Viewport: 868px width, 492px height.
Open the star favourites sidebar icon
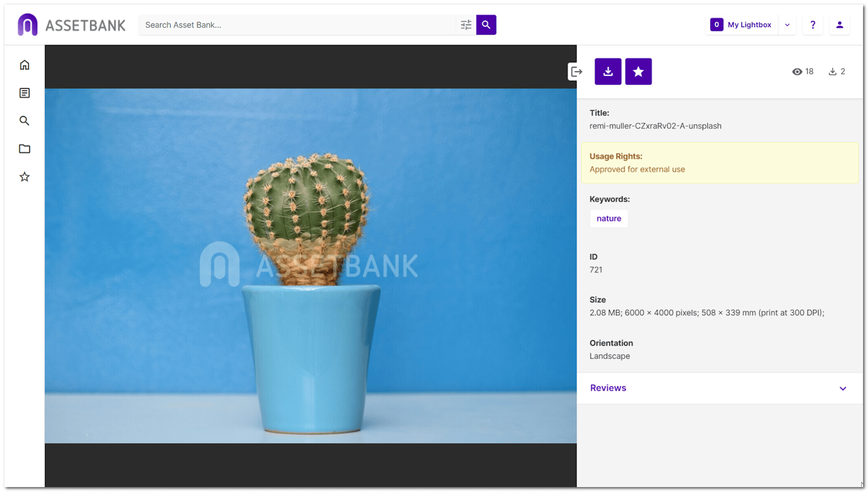pyautogui.click(x=24, y=177)
